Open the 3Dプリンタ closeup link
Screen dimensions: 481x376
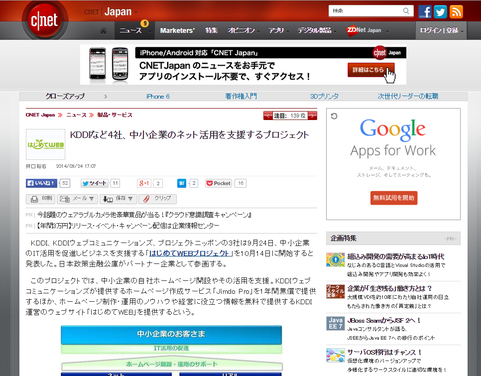pyautogui.click(x=324, y=96)
